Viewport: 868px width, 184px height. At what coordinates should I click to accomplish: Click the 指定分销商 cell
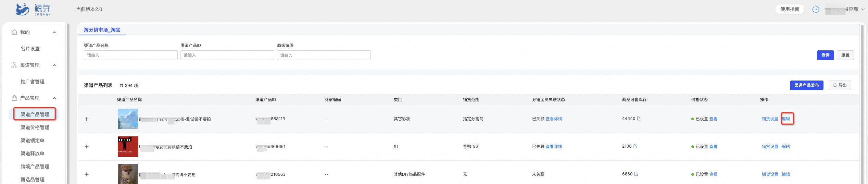click(473, 119)
